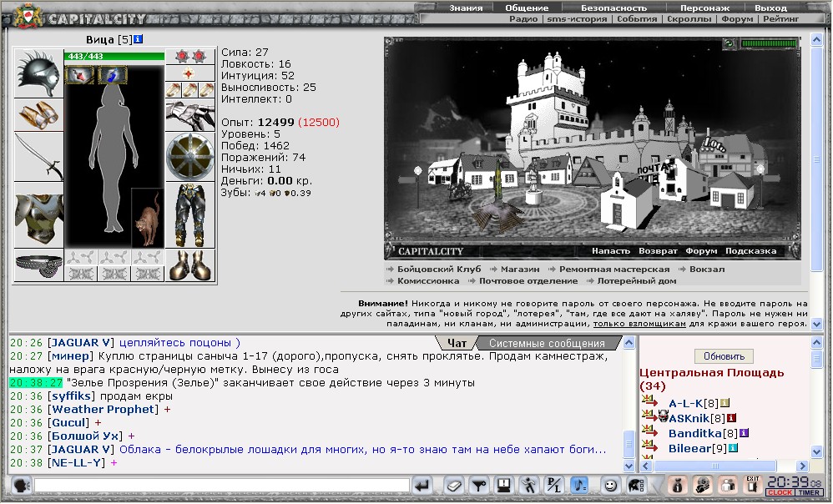Viewport: 833px width, 504px height.
Task: Click the armored gloves slot
Action: point(190,115)
